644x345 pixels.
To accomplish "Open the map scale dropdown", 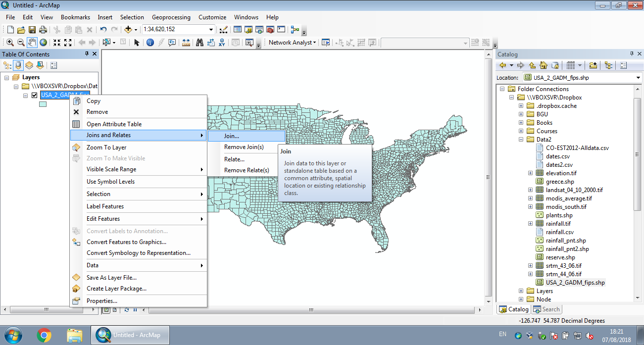I will 211,29.
